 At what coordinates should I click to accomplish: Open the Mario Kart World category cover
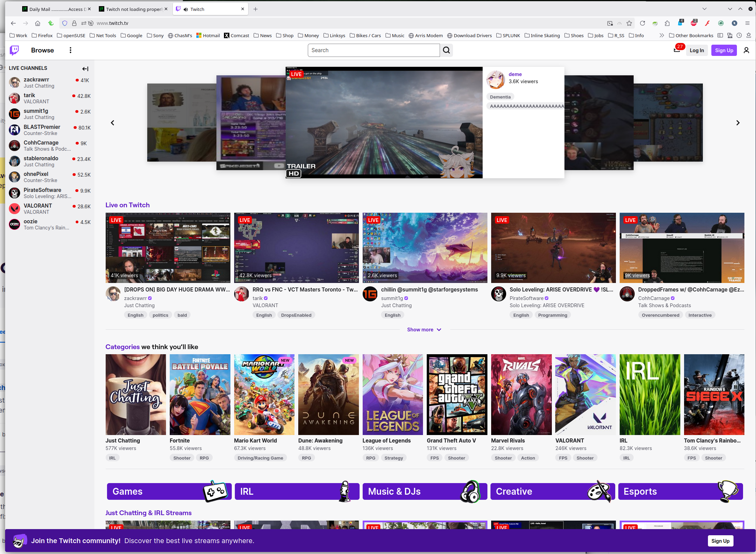pyautogui.click(x=264, y=394)
